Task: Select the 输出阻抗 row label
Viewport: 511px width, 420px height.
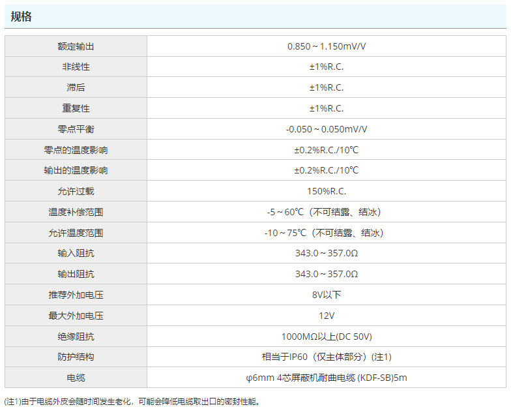Action: coord(76,274)
